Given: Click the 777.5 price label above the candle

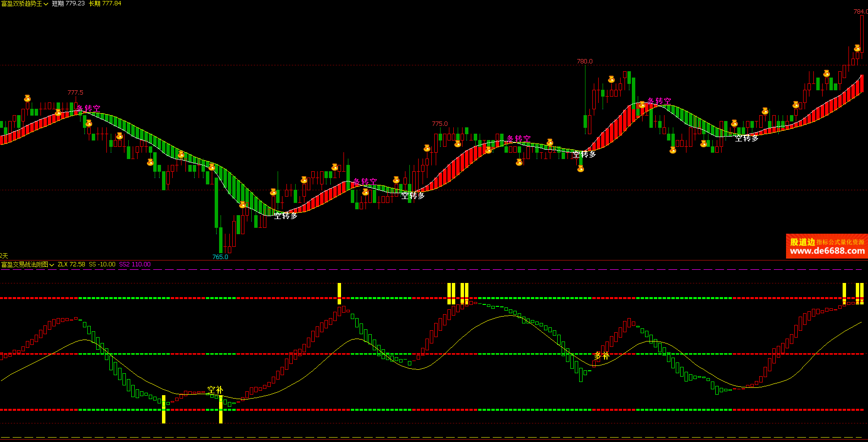Looking at the screenshot, I should pos(75,93).
